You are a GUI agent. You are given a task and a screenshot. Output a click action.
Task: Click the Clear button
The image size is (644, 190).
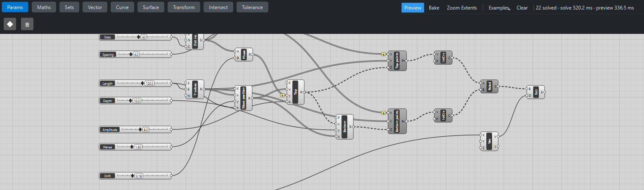(522, 8)
